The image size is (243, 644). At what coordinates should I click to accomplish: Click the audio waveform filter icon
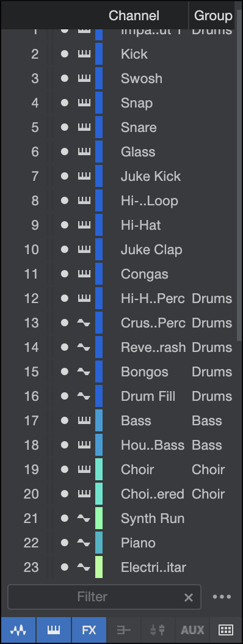click(18, 629)
